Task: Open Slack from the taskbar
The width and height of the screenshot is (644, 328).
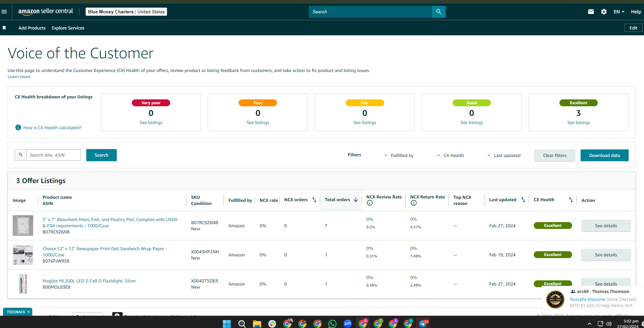Action: (272, 324)
